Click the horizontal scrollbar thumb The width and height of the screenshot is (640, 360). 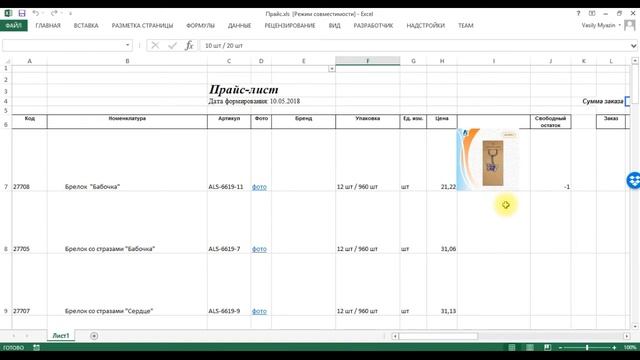pyautogui.click(x=438, y=336)
